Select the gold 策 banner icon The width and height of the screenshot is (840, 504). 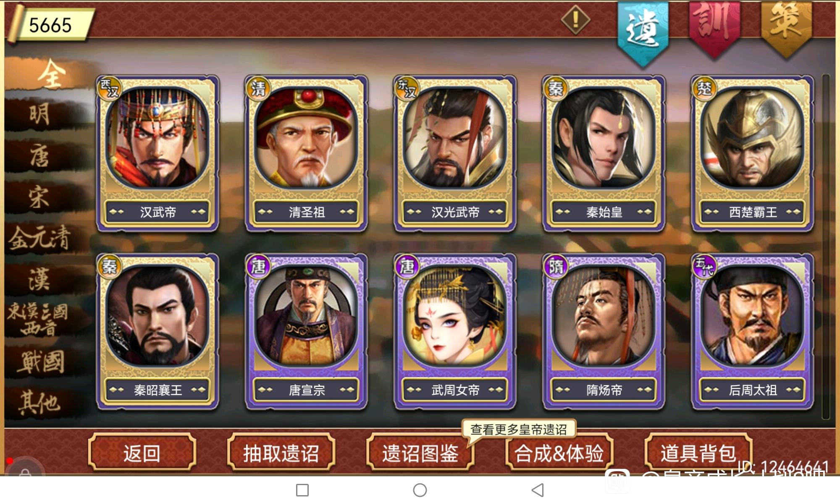click(x=786, y=29)
